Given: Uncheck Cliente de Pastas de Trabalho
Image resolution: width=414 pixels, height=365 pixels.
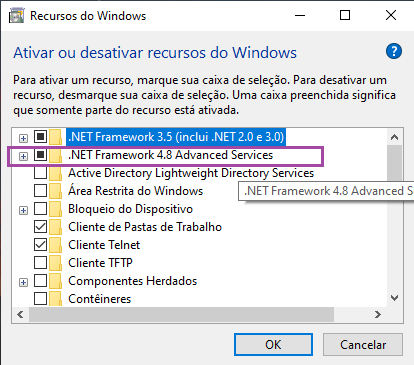Looking at the screenshot, I should point(40,227).
